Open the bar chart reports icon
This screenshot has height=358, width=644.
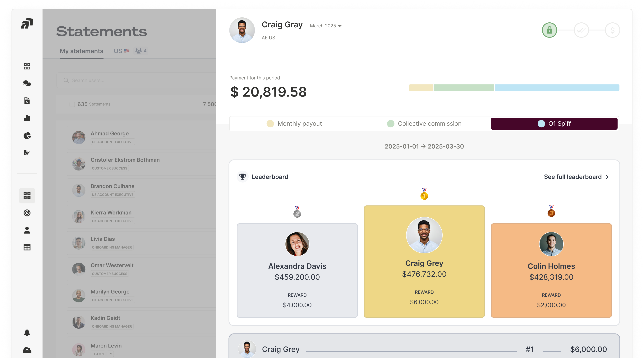click(x=27, y=118)
